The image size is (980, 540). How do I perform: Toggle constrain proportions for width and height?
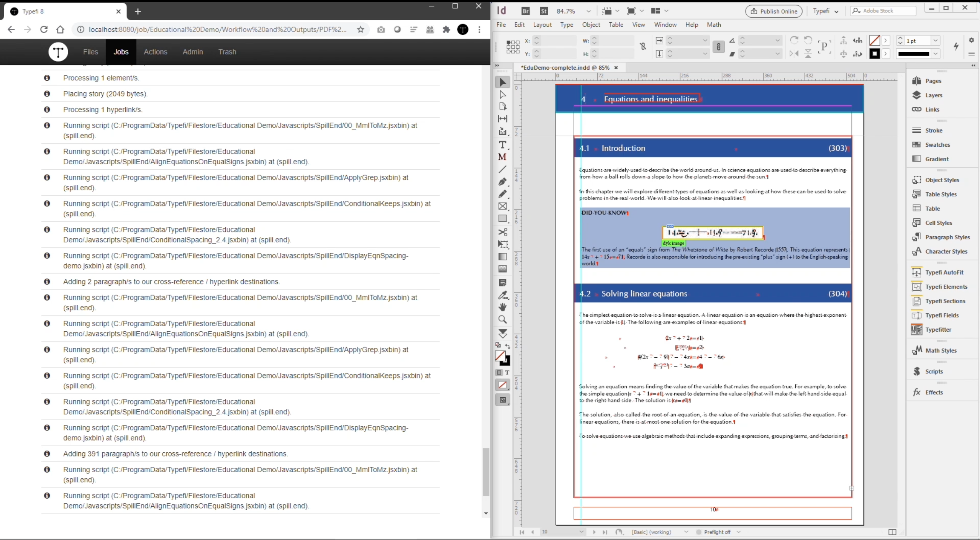point(643,47)
